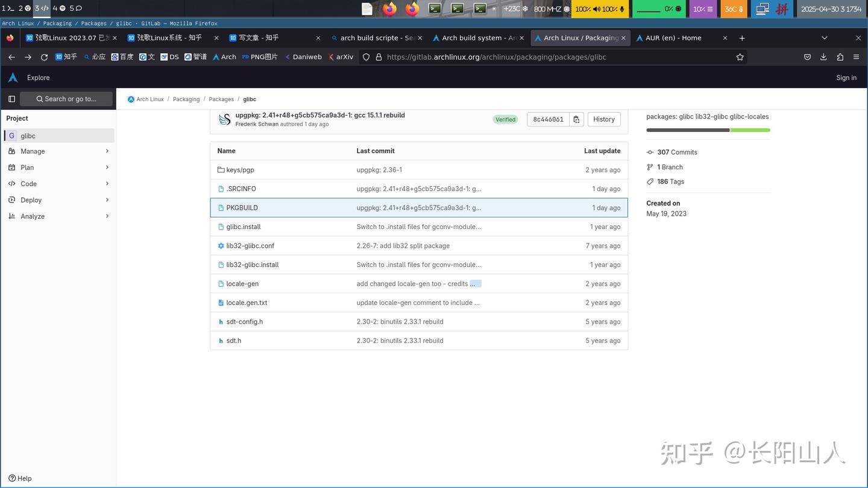868x488 pixels.
Task: Click Frederik Schwan avatar next to commit
Action: 225,119
